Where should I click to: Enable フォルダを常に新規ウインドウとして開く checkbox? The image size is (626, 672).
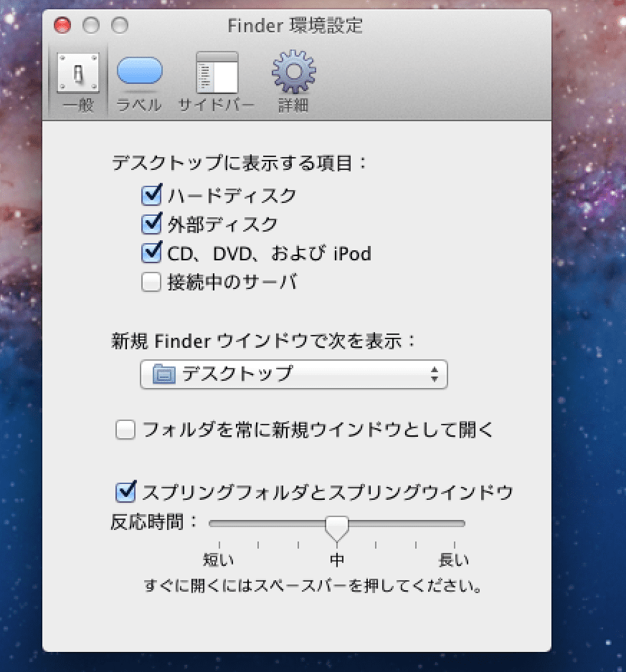tap(125, 430)
